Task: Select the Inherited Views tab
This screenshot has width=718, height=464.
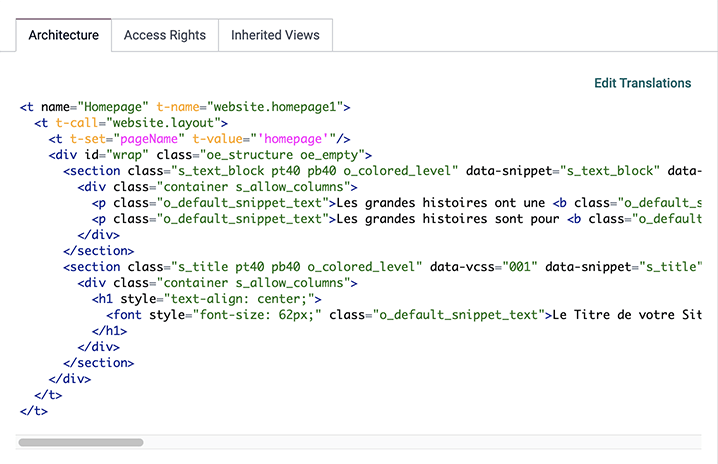Action: pyautogui.click(x=275, y=35)
